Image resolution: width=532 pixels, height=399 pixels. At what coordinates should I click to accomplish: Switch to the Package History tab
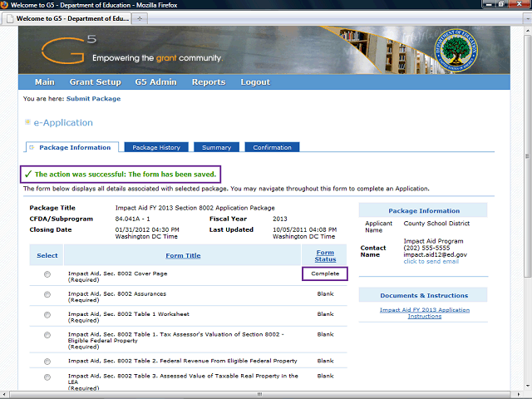pyautogui.click(x=156, y=147)
